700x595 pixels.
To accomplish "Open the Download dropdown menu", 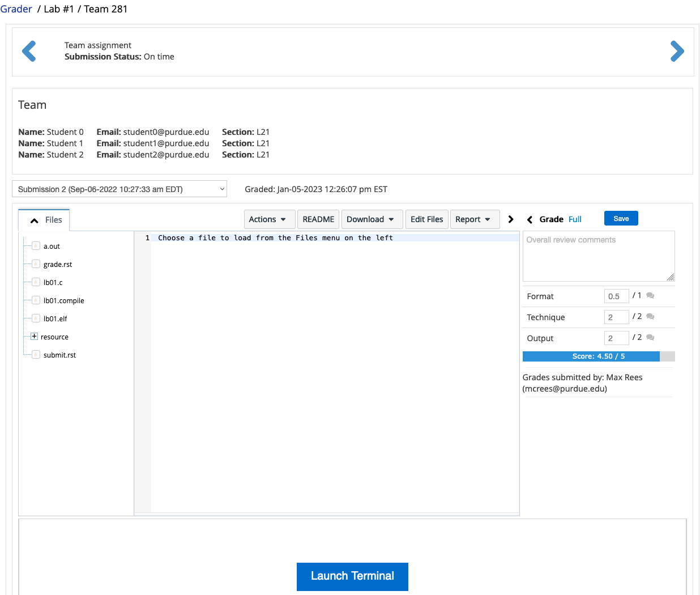I will pos(370,219).
